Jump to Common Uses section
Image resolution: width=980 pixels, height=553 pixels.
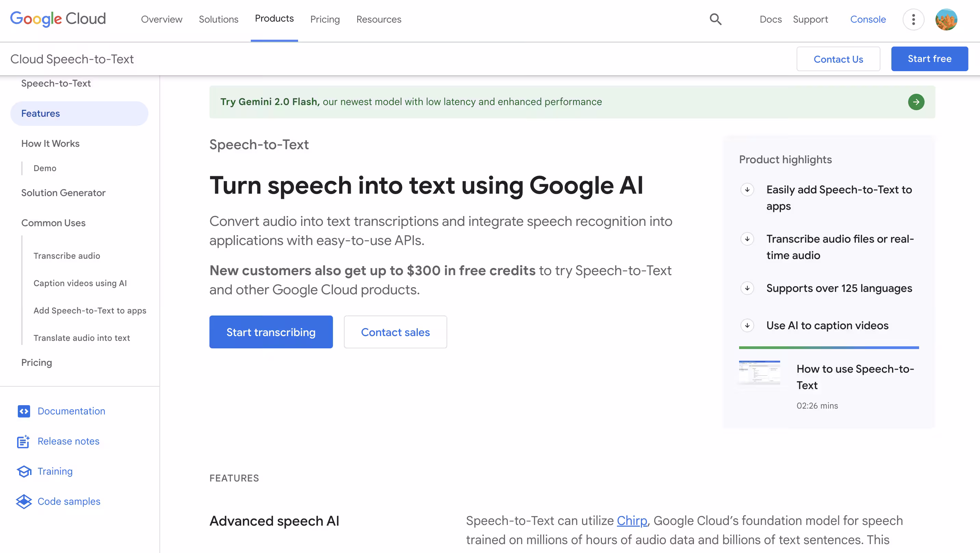[53, 223]
